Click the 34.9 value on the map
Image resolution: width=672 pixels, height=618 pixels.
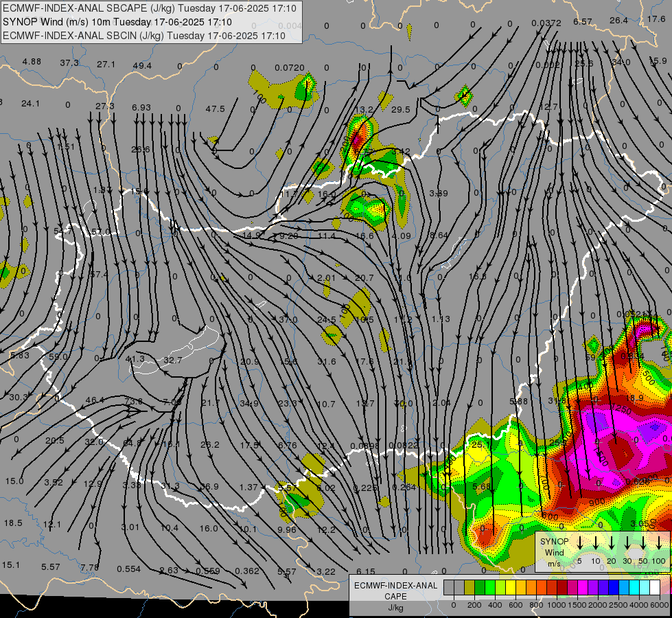pos(249,403)
